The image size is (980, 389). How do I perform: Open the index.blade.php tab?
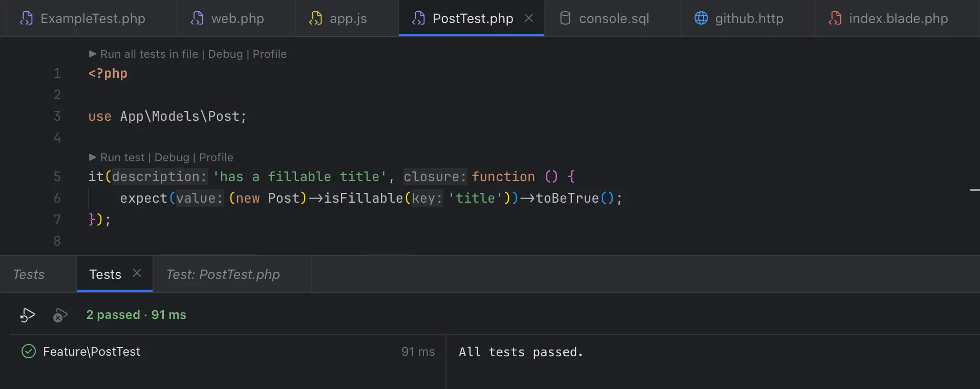pos(897,18)
